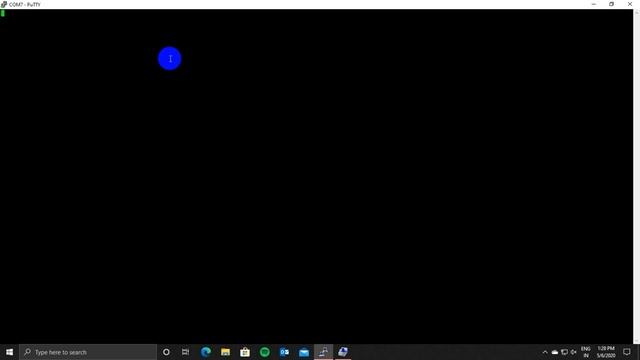The width and height of the screenshot is (640, 360).
Task: Show hidden system tray icons
Action: pyautogui.click(x=545, y=352)
